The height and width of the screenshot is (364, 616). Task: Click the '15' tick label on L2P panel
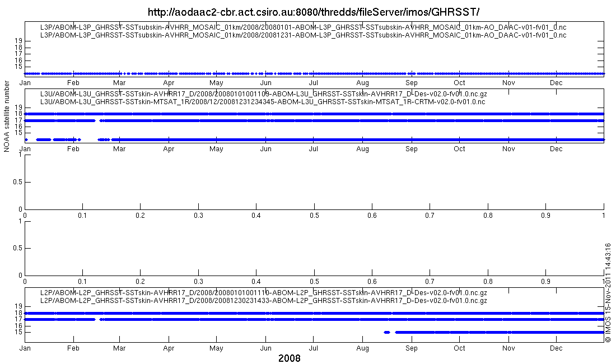coord(18,332)
